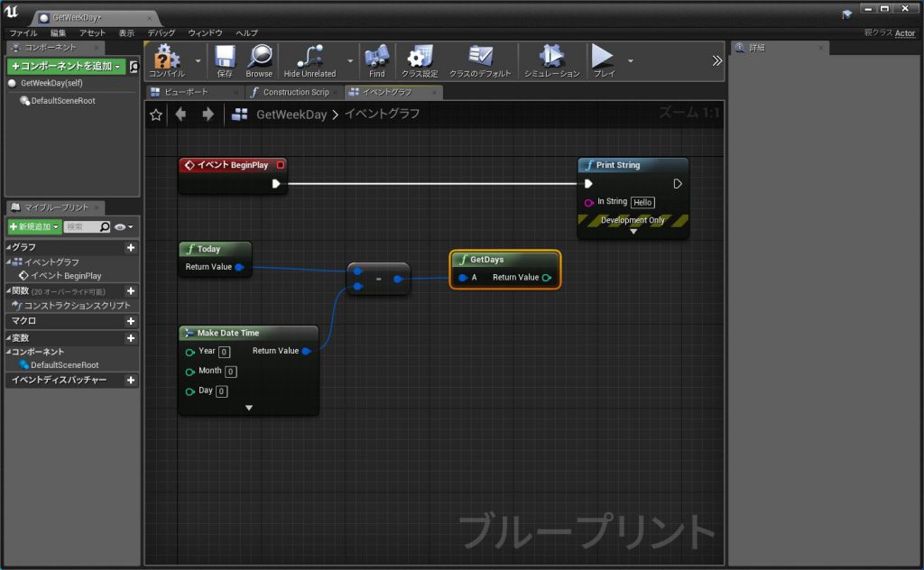This screenshot has width=924, height=570.
Task: Click the Add Component green button
Action: (66, 67)
